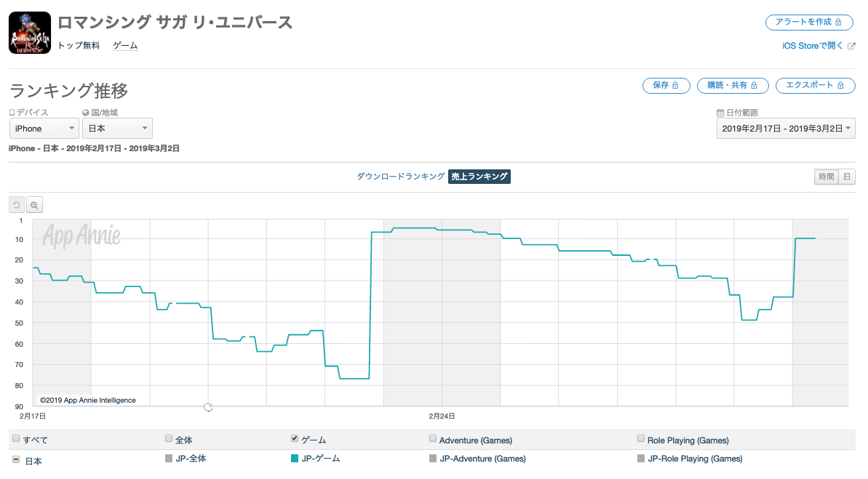The width and height of the screenshot is (868, 479).
Task: Click the calendar icon next to 日付範囲
Action: 720,113
